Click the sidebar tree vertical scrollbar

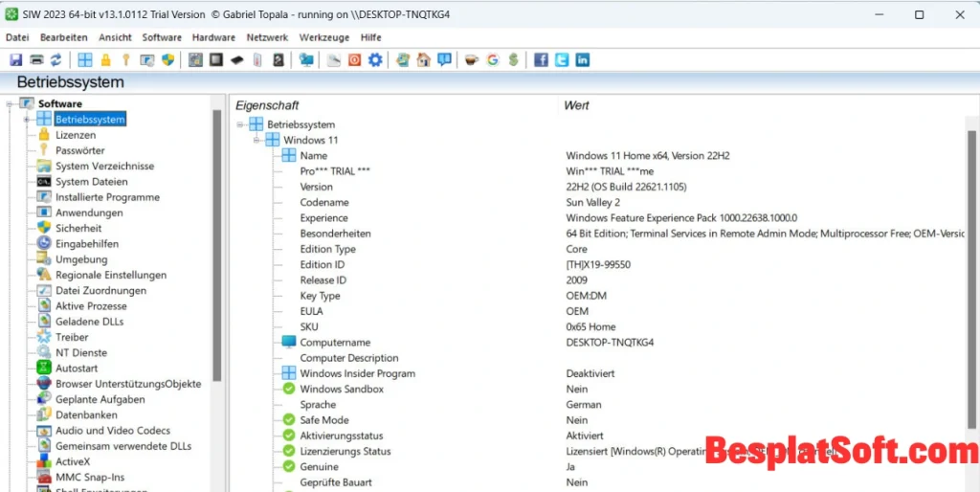coord(217,239)
